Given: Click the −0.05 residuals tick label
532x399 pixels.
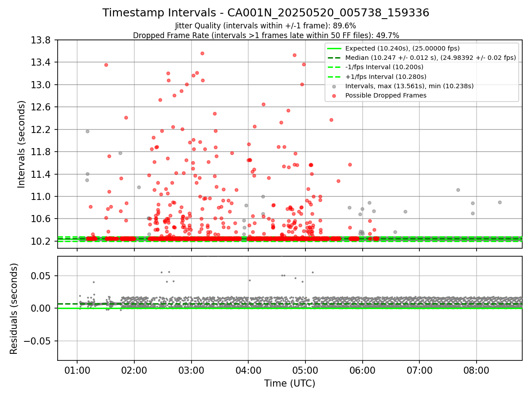Looking at the screenshot, I should coord(39,341).
